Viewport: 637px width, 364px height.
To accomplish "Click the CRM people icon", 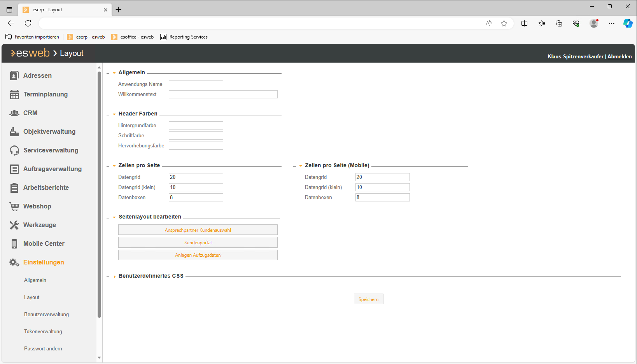I will pyautogui.click(x=14, y=113).
